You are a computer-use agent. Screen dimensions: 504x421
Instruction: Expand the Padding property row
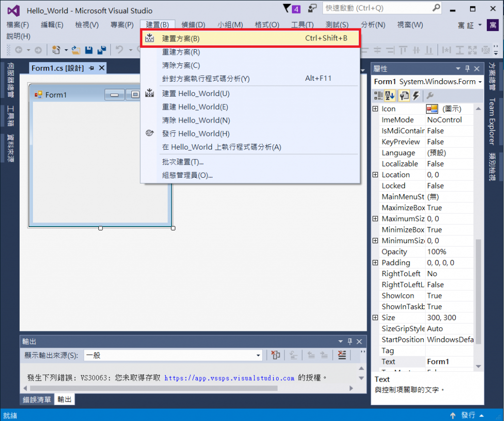[375, 262]
